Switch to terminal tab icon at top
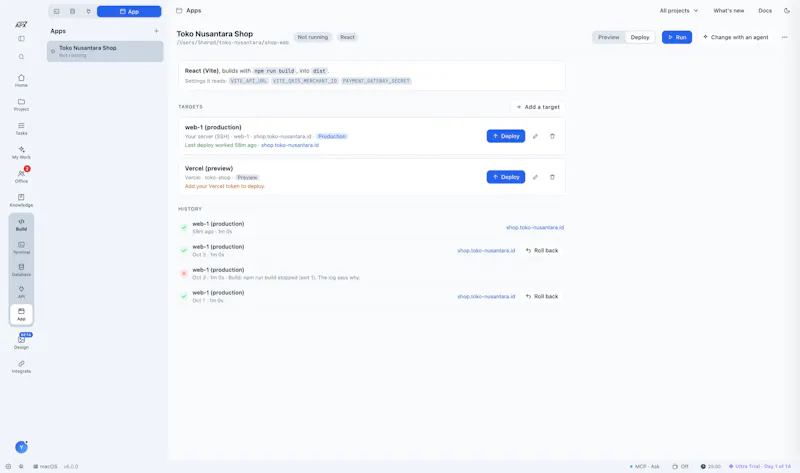The width and height of the screenshot is (800, 473). click(x=57, y=11)
